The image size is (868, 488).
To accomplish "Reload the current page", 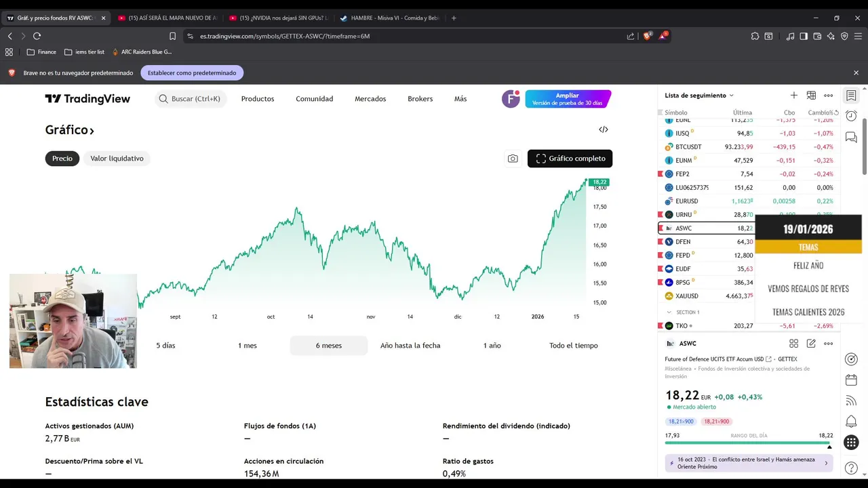I will (x=37, y=36).
